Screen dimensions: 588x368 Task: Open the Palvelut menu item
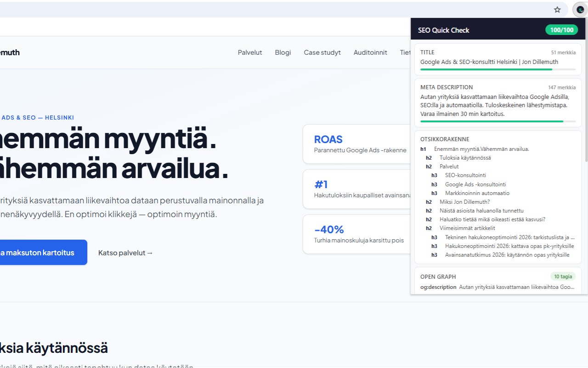(x=250, y=52)
